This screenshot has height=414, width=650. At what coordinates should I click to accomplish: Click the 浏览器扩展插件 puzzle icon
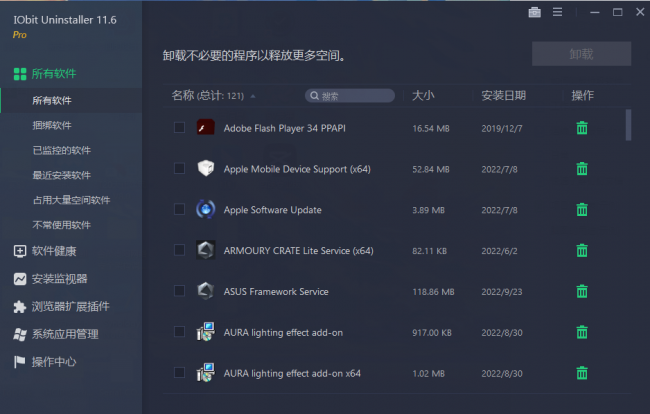[20, 307]
